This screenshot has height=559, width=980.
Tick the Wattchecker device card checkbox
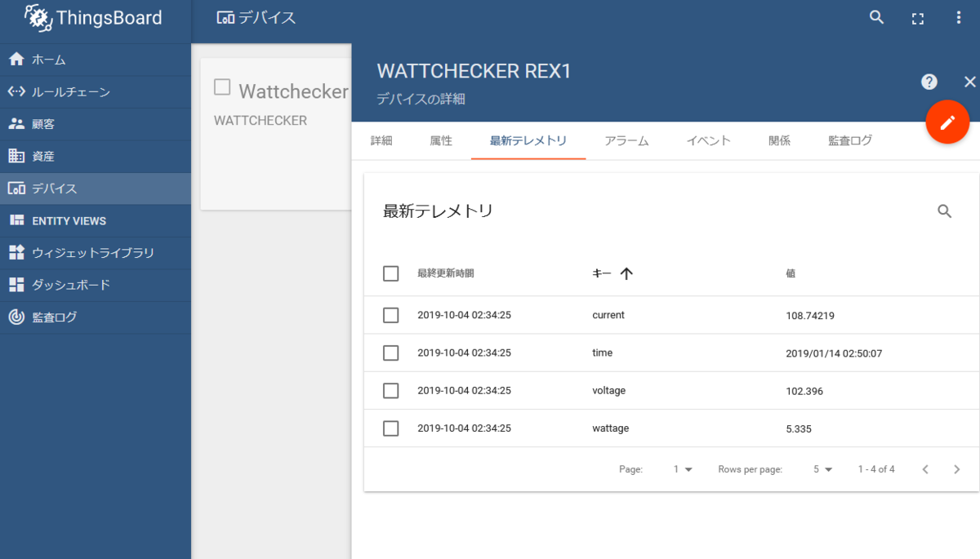click(222, 87)
